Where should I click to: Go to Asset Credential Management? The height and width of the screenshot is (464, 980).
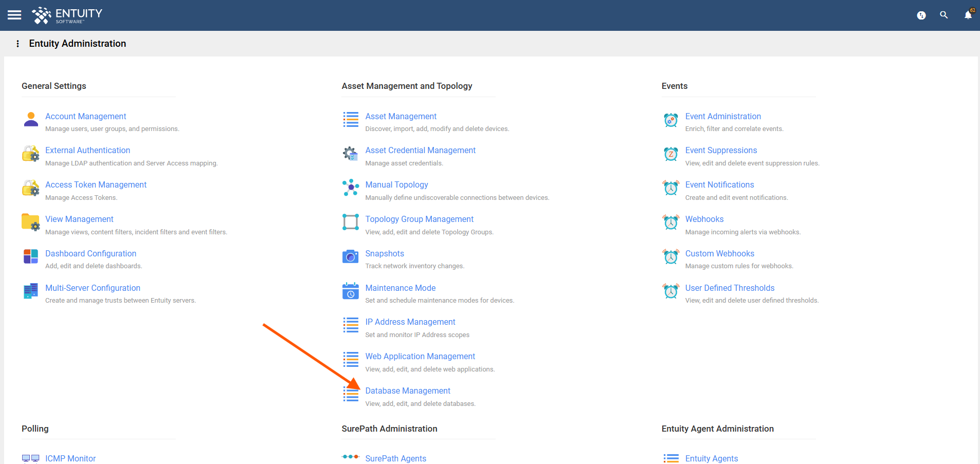point(421,150)
